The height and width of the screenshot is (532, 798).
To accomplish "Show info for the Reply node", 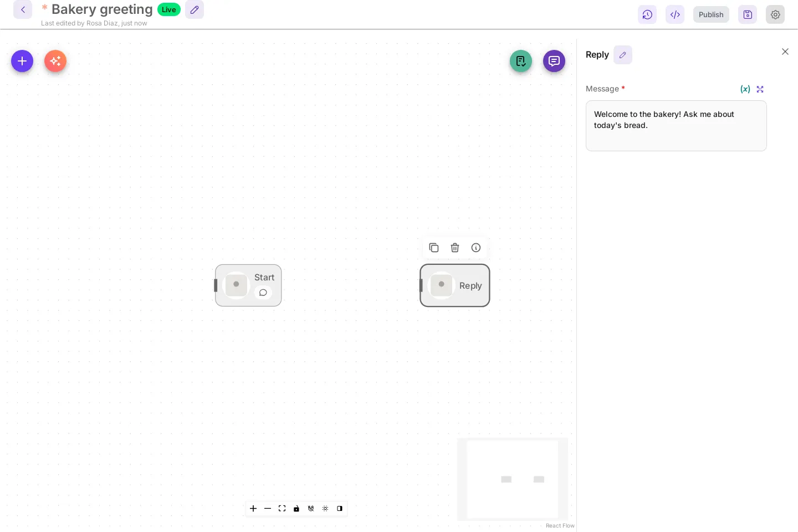I will click(476, 248).
